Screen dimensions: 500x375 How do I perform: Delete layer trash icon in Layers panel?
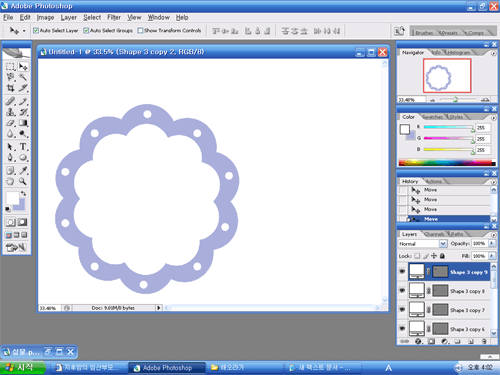pyautogui.click(x=484, y=341)
